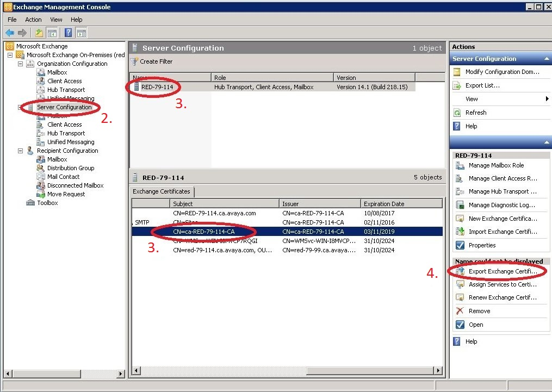The image size is (552, 392).
Task: Click the Up one level folder icon
Action: [39, 33]
